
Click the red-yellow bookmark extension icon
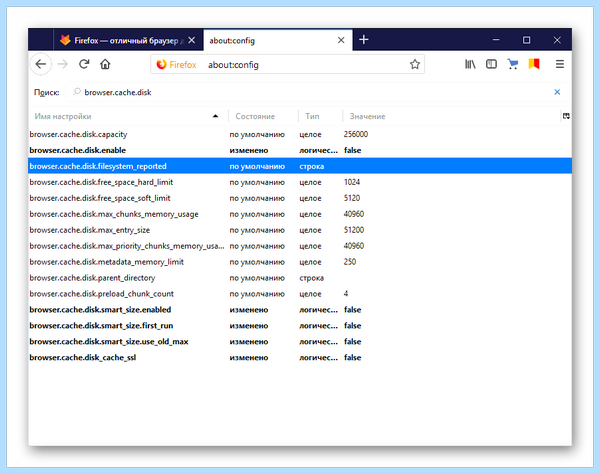[x=534, y=64]
